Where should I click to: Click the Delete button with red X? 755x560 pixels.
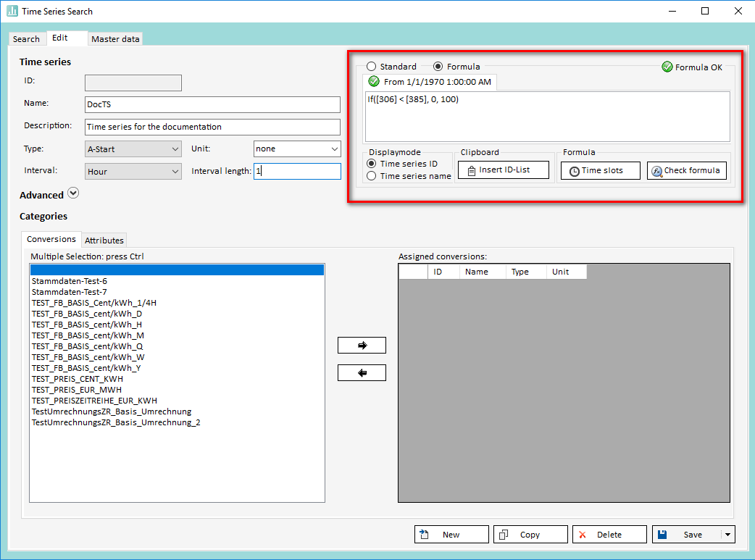pyautogui.click(x=609, y=535)
